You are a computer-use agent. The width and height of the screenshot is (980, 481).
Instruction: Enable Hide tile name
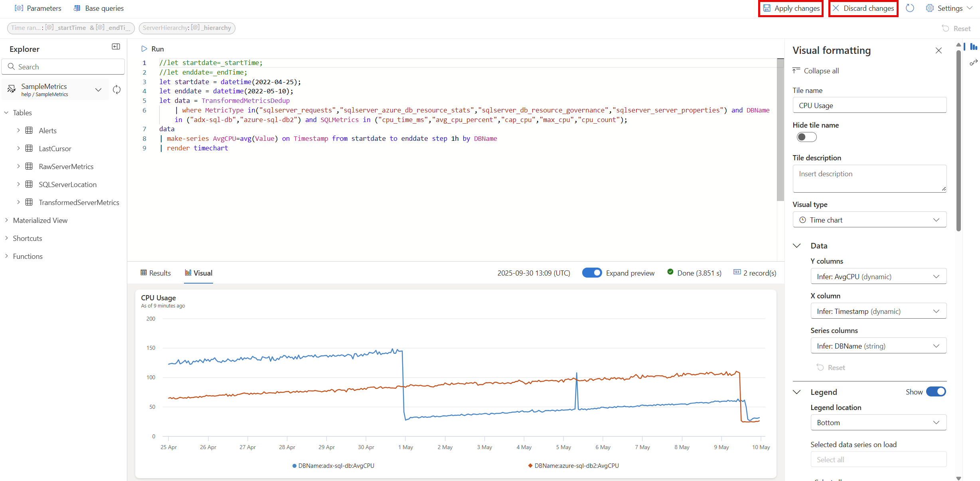(x=806, y=137)
